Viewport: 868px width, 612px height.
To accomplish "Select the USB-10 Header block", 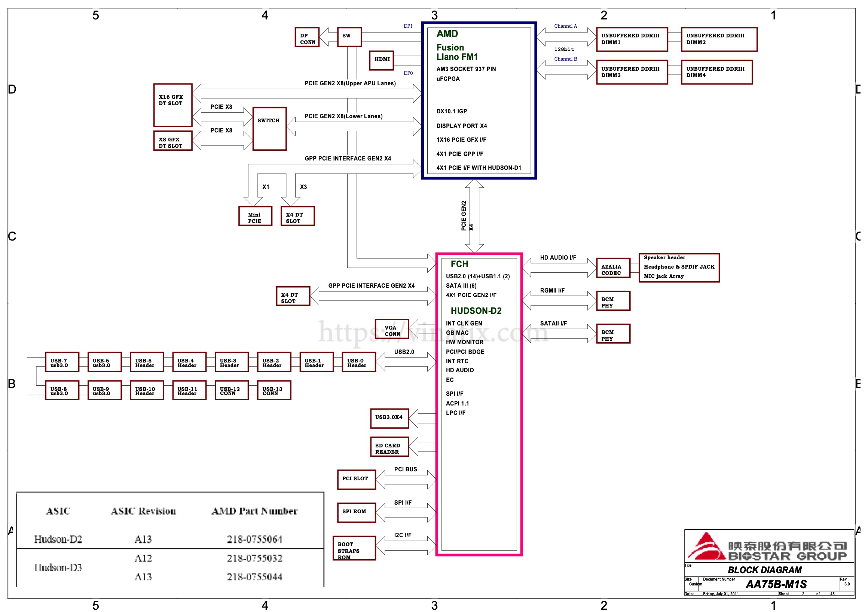I will pyautogui.click(x=147, y=390).
